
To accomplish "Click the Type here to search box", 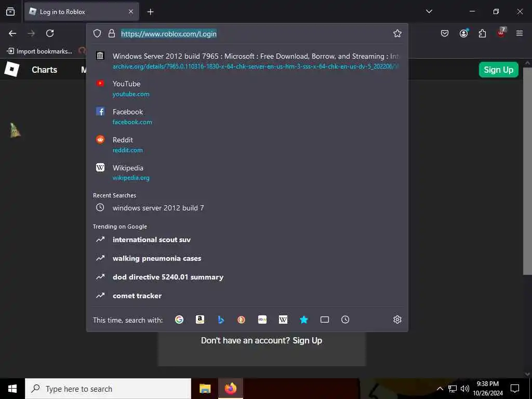I will point(108,389).
